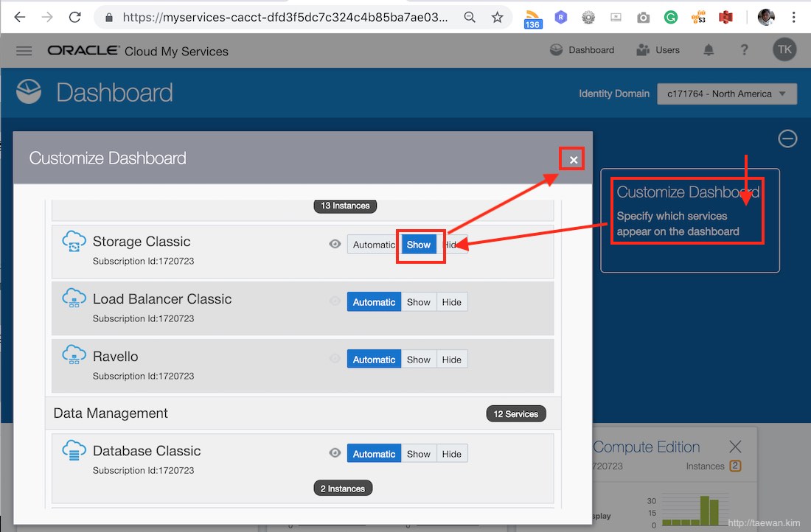811x532 pixels.
Task: Click the zoom magnifier in the address bar
Action: click(x=470, y=17)
